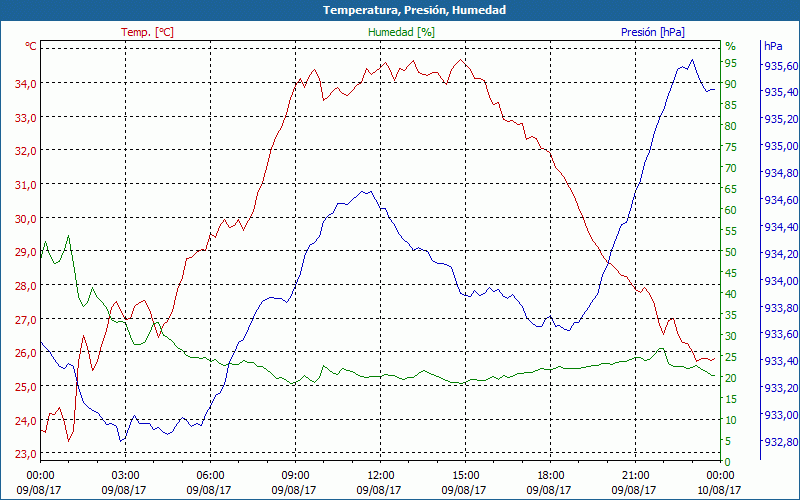This screenshot has width=800, height=500.
Task: Click humidity axis value '25'
Action: (731, 357)
